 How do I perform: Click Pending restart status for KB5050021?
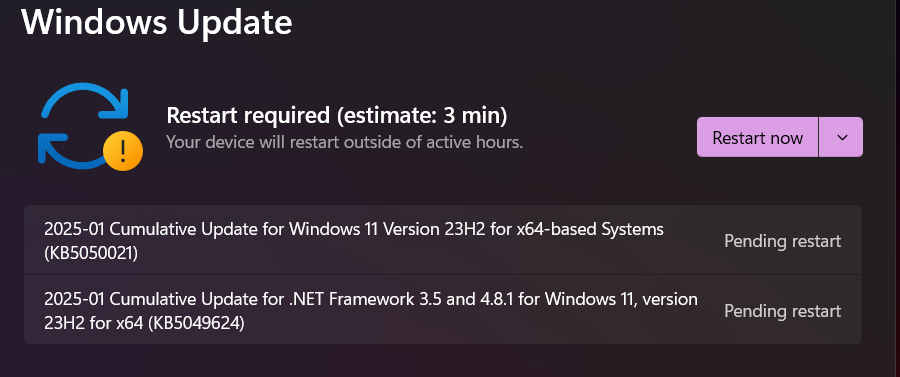(x=782, y=241)
